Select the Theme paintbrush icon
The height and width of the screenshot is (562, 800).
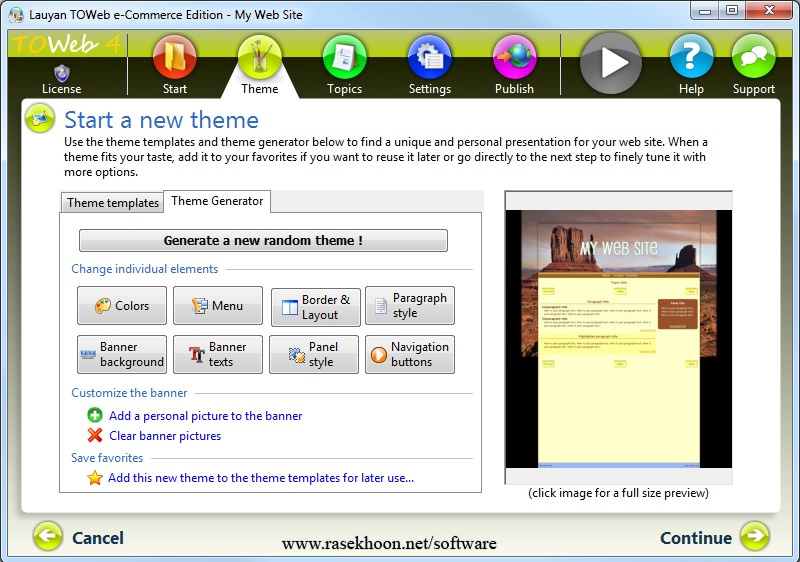(x=259, y=57)
